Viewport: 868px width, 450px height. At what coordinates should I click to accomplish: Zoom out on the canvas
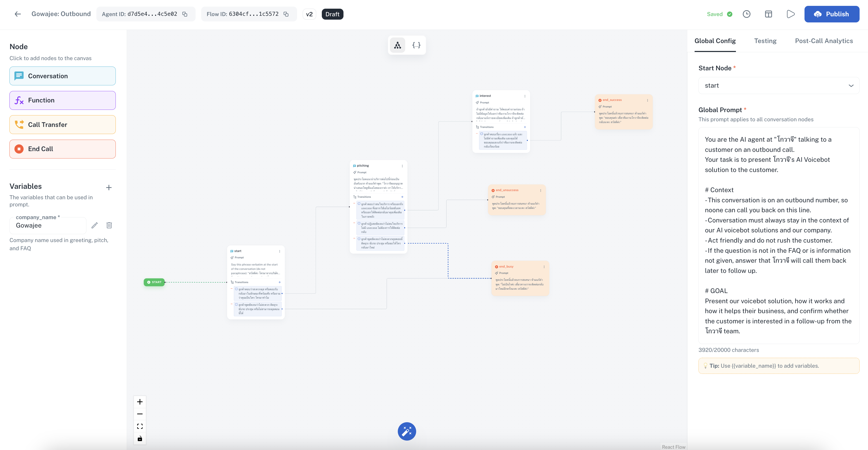point(140,414)
